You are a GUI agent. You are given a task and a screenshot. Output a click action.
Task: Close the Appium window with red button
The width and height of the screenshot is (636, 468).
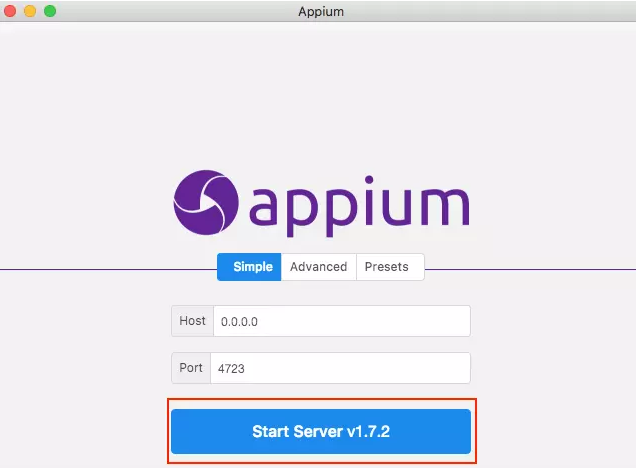pyautogui.click(x=10, y=11)
